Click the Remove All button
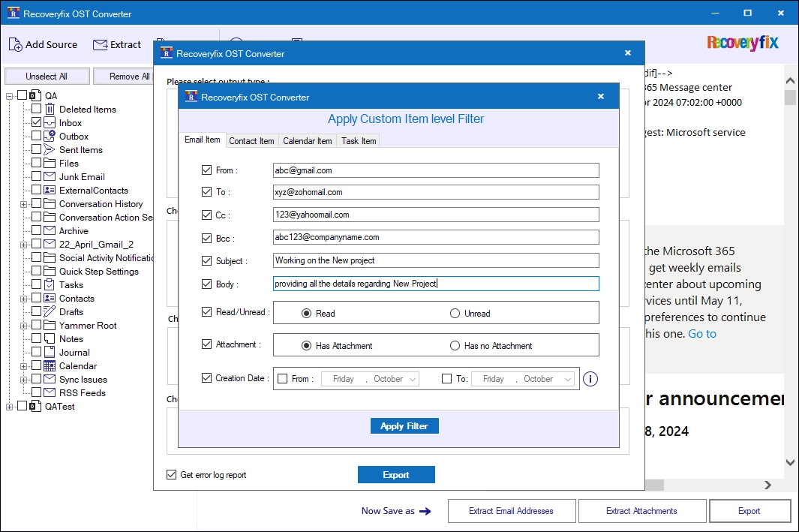The image size is (799, 532). [124, 77]
